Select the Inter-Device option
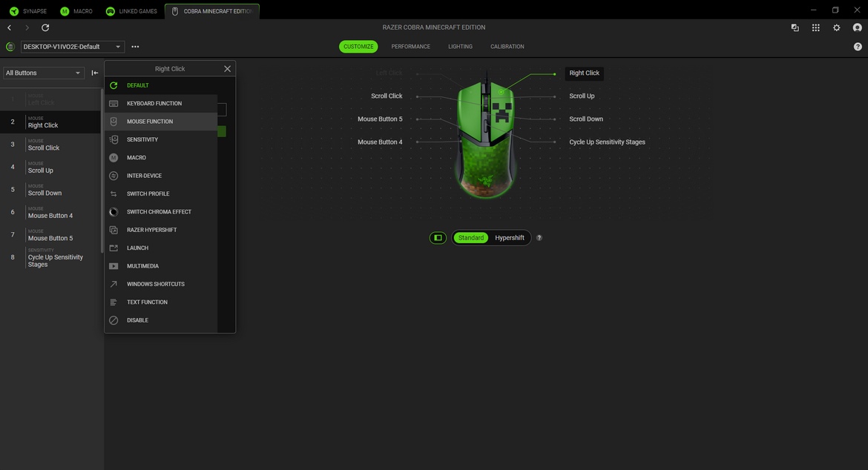 (x=160, y=176)
